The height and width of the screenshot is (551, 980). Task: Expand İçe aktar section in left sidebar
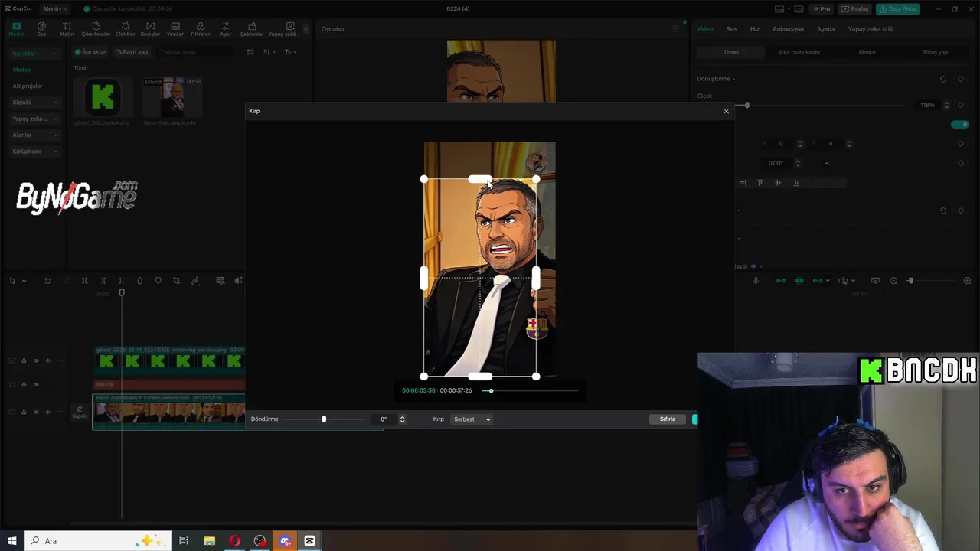[x=35, y=54]
